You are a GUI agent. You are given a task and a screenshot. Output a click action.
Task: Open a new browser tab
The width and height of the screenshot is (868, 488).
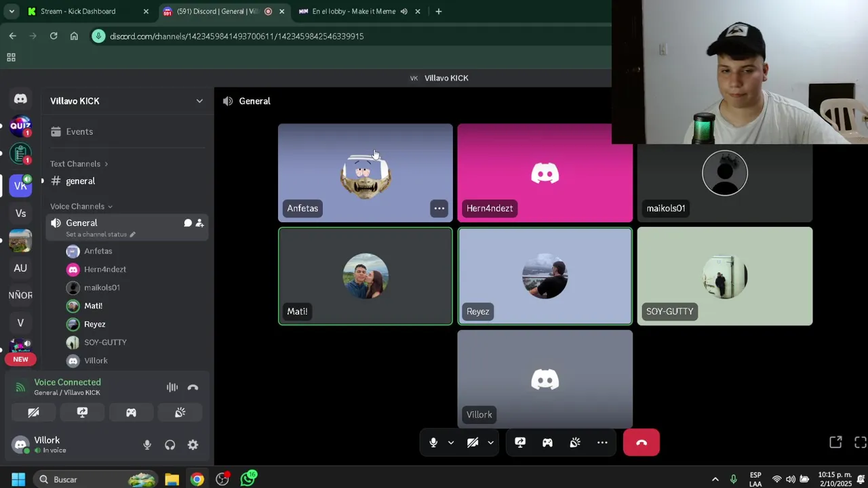point(439,12)
